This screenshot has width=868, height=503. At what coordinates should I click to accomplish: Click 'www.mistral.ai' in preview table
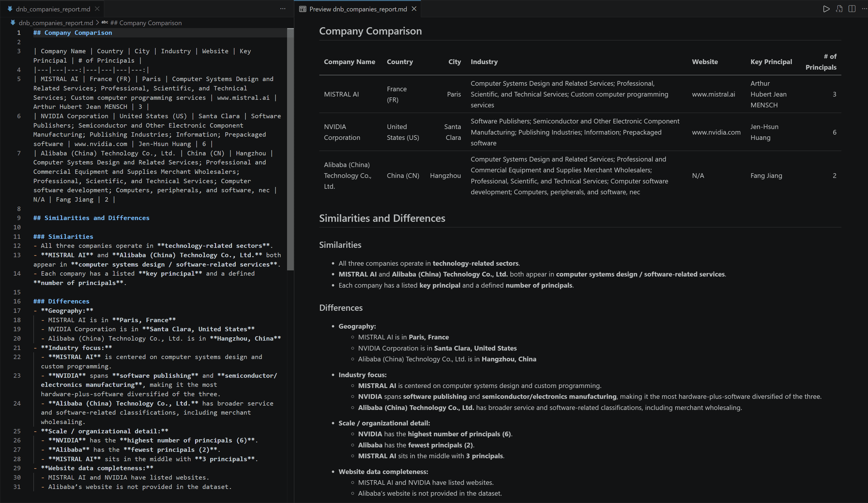pos(713,94)
